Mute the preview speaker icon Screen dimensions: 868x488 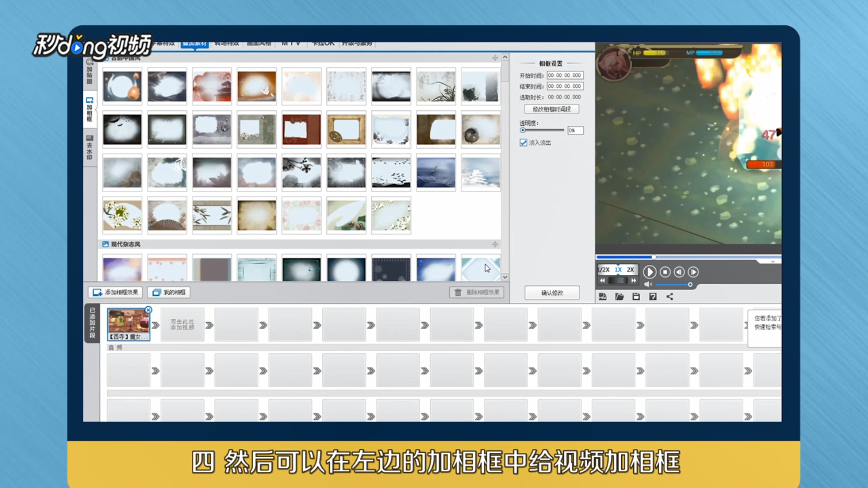click(648, 285)
